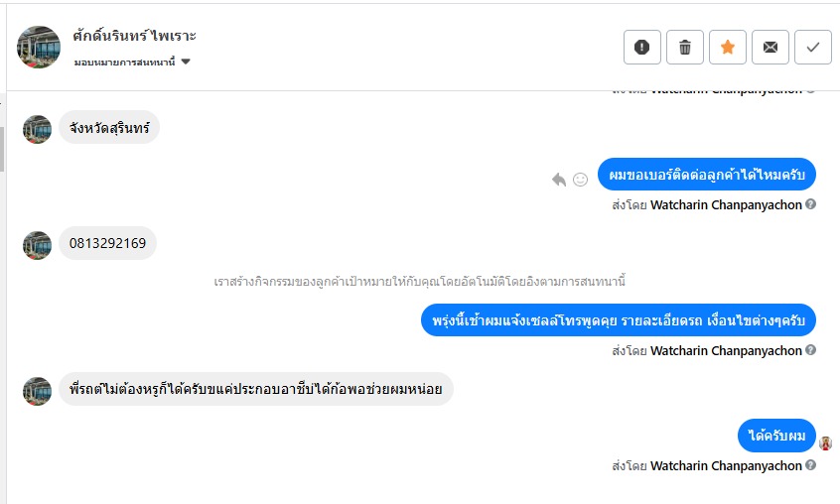Click the phone number 0813292169 message
This screenshot has height=504, width=840.
[107, 244]
